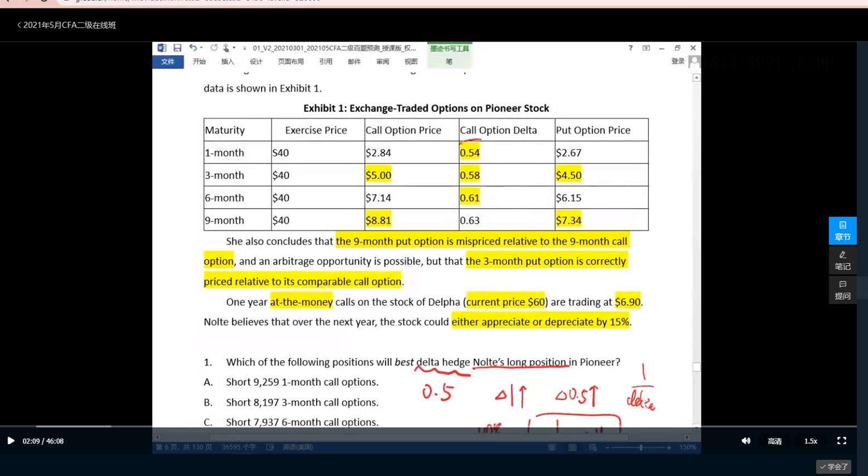Change the 1.5x playback speed

(x=811, y=441)
